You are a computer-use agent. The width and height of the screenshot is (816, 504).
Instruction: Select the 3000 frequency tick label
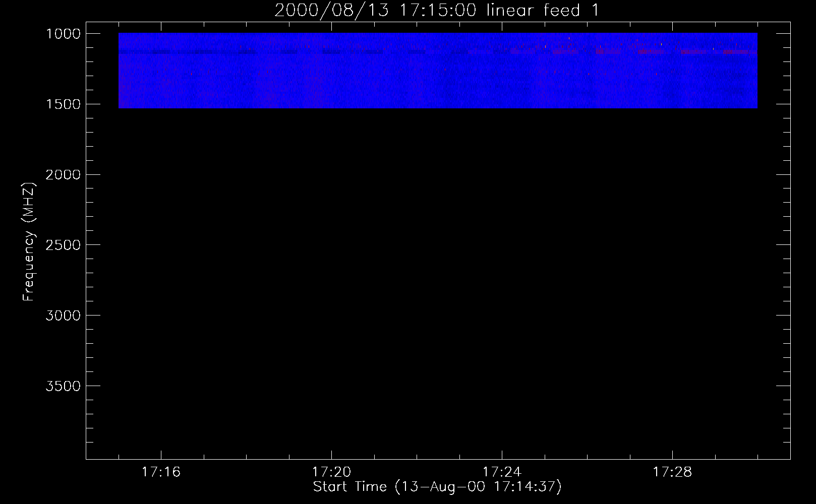(x=63, y=316)
